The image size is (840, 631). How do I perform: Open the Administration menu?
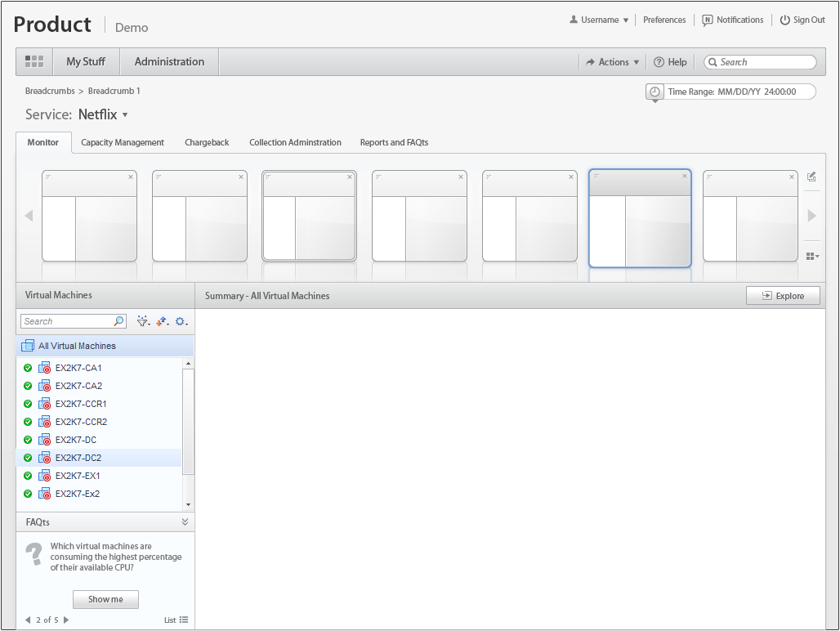[169, 61]
